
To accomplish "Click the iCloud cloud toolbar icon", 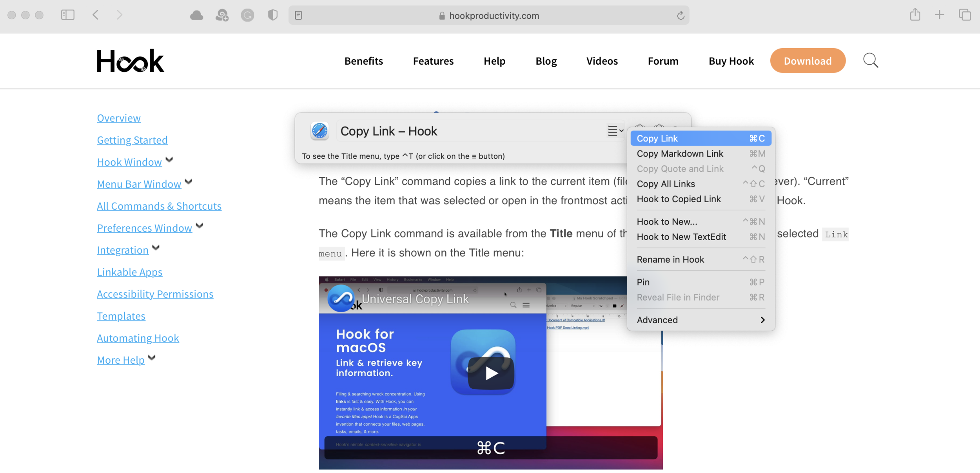I will (196, 15).
